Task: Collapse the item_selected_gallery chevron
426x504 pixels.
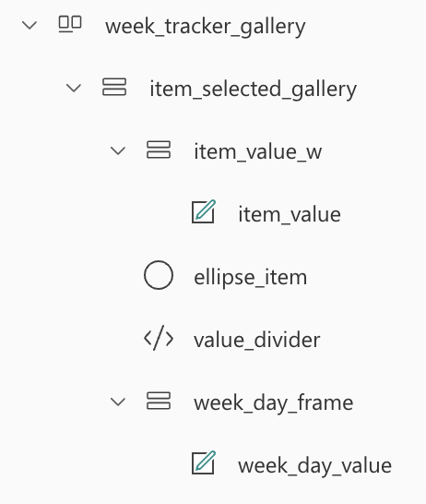Action: (x=74, y=88)
